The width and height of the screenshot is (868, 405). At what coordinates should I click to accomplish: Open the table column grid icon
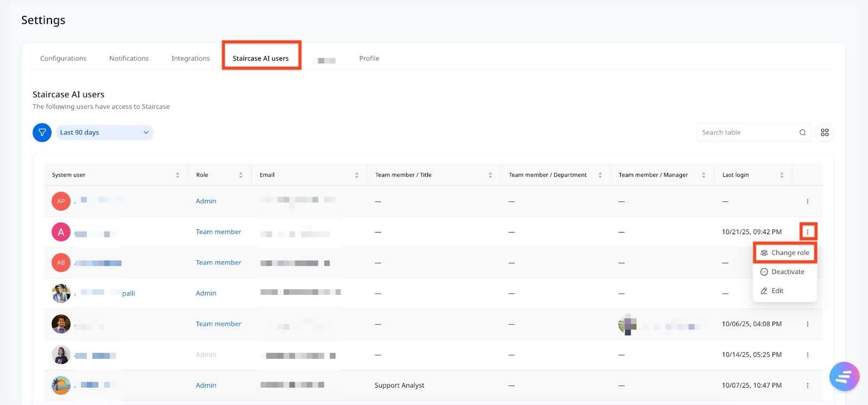(x=825, y=132)
